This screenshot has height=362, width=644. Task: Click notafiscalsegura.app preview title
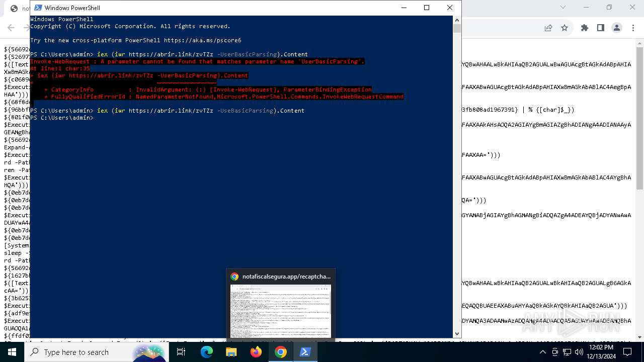point(286,277)
